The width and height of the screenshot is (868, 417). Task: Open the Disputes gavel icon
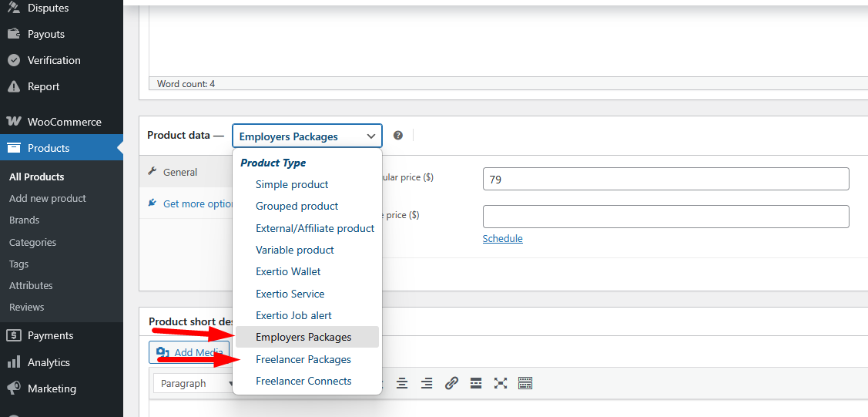point(14,8)
